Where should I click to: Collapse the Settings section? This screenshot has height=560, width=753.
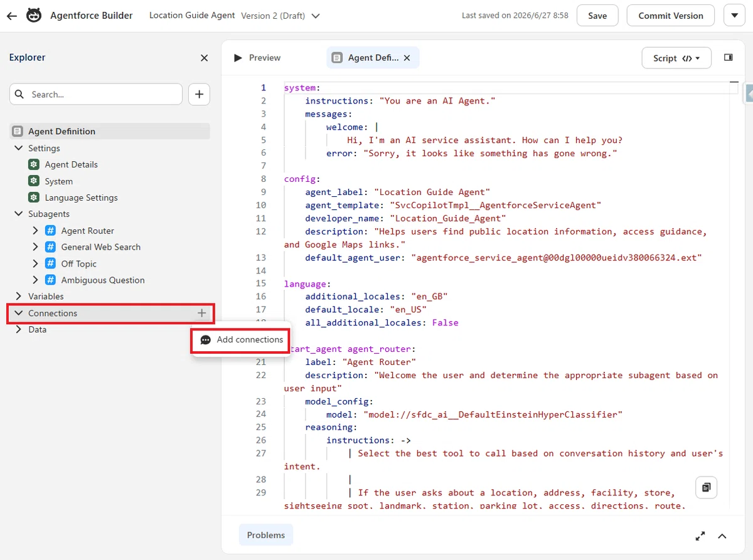coord(18,148)
